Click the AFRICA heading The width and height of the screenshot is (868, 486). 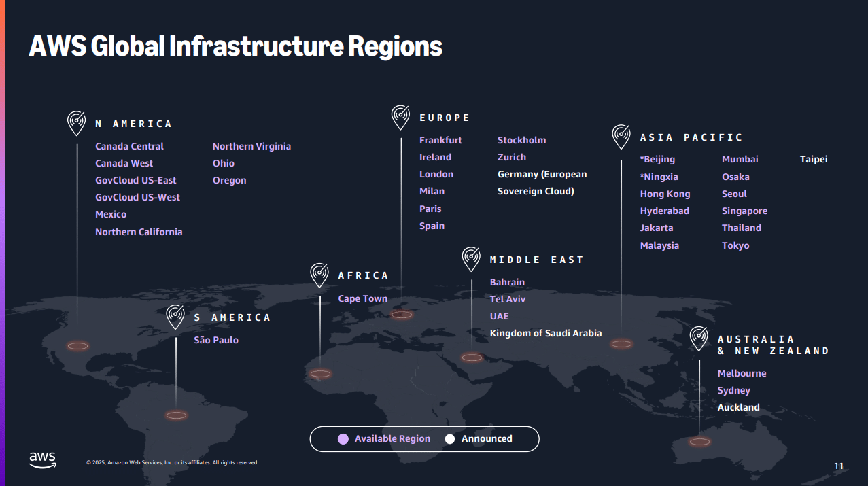364,275
